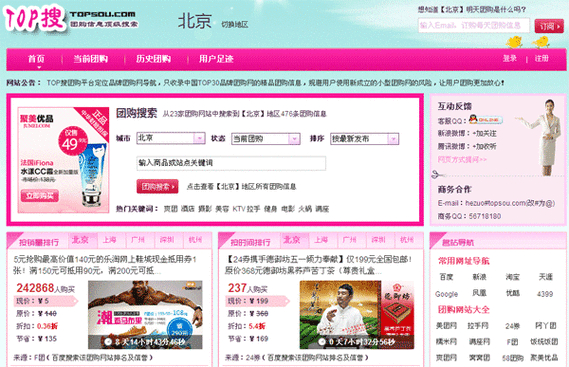Click hot keyword 摄影
The height and width of the screenshot is (367, 569).
click(205, 209)
